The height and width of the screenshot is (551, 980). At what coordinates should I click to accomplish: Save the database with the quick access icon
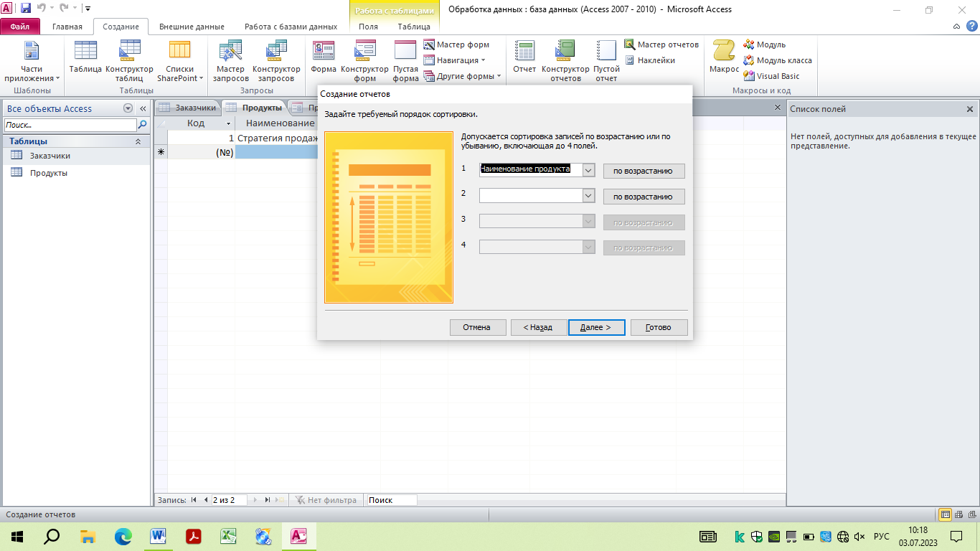coord(25,9)
